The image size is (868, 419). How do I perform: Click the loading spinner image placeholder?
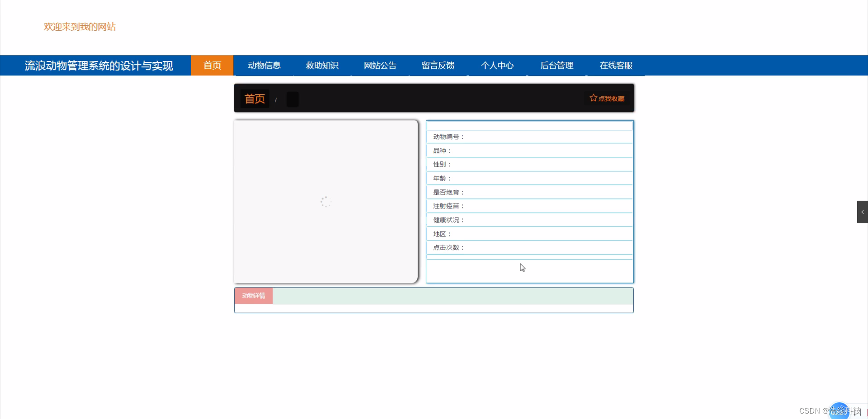(x=325, y=202)
